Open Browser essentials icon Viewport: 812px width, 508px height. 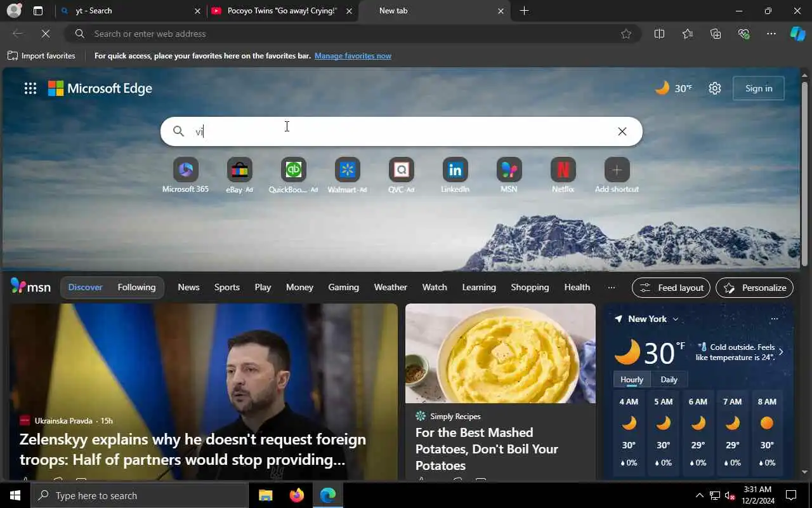click(x=743, y=34)
